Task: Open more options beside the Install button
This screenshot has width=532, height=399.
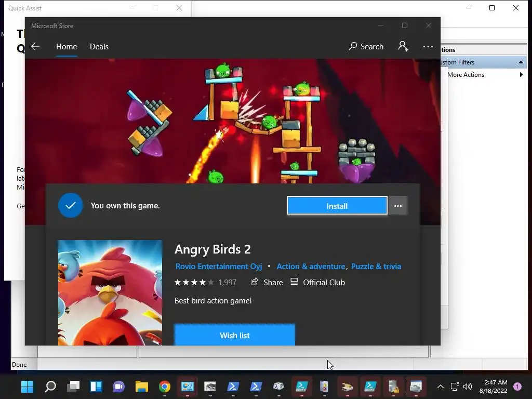Action: click(397, 206)
